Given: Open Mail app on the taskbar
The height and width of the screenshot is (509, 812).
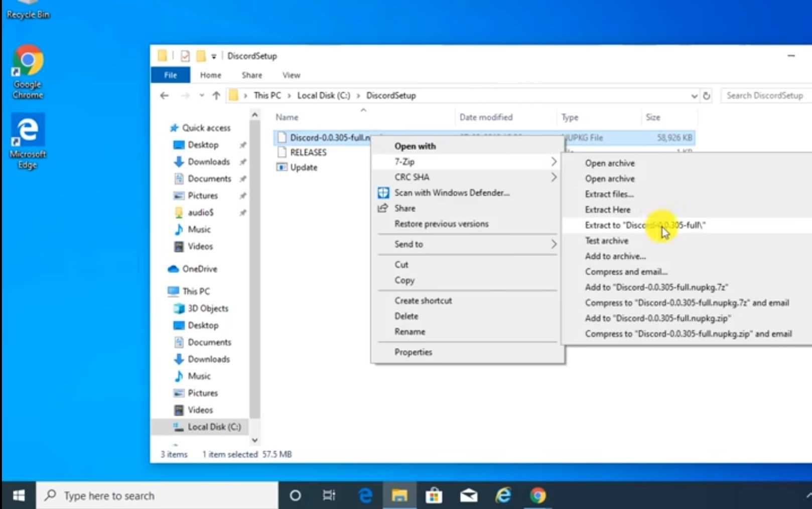Looking at the screenshot, I should pyautogui.click(x=468, y=495).
